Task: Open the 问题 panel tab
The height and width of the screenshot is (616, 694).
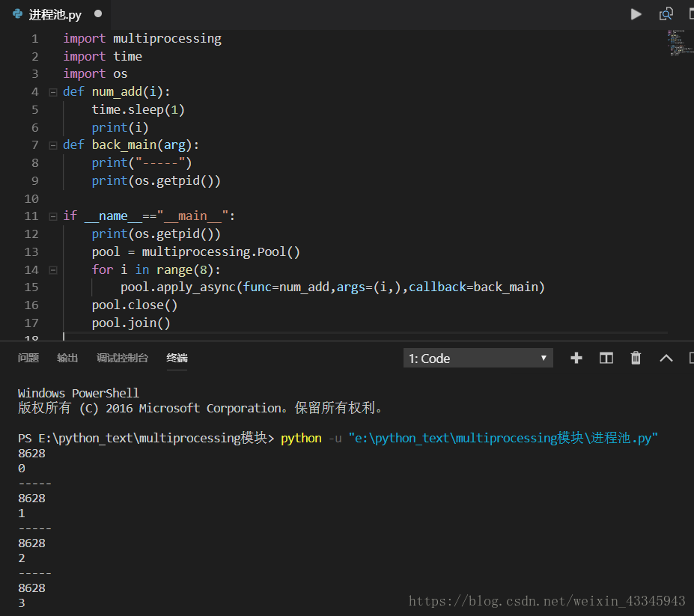Action: point(28,358)
